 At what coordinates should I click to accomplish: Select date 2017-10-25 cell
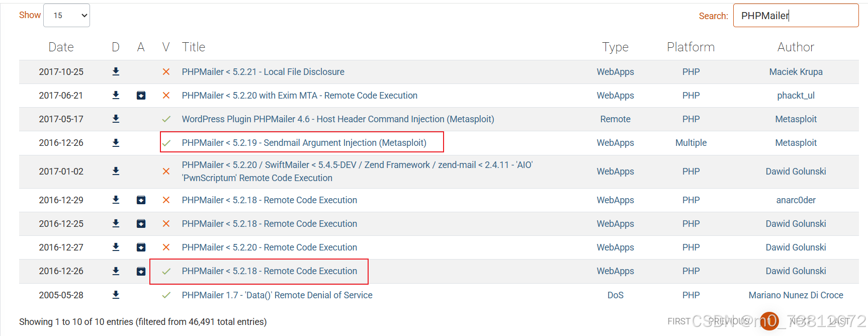(x=61, y=72)
